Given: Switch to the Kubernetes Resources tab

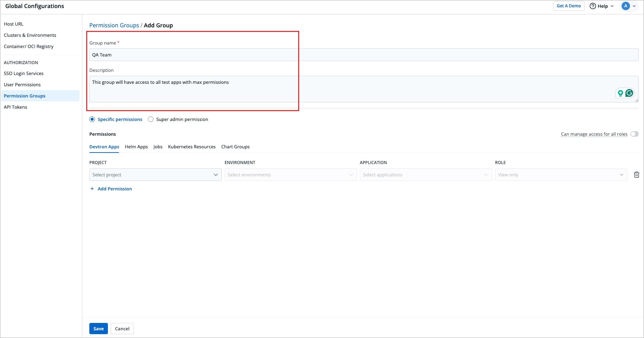Looking at the screenshot, I should [192, 147].
